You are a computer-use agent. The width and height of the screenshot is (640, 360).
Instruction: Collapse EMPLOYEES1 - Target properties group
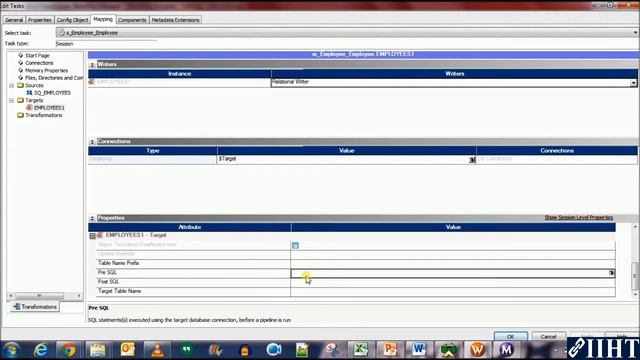pyautogui.click(x=92, y=236)
